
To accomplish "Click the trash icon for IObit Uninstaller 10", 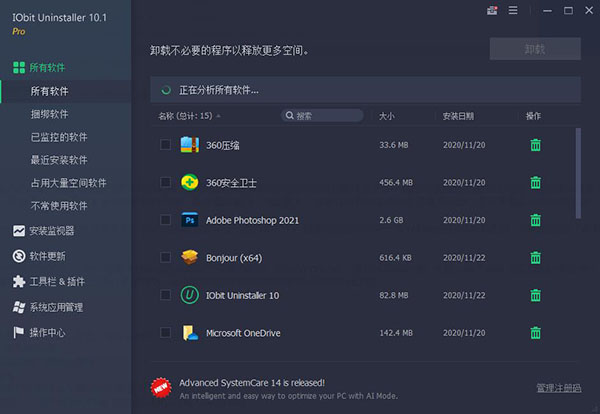I will (x=535, y=295).
